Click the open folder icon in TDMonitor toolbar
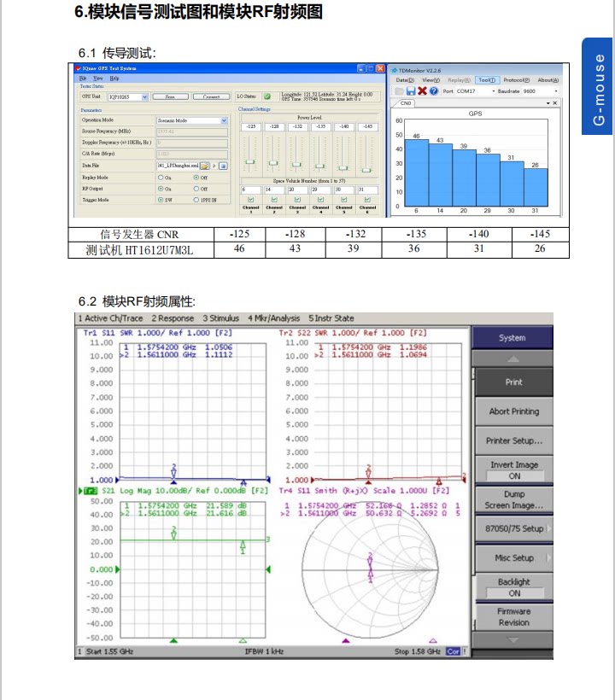The image size is (615, 700). coord(399,91)
